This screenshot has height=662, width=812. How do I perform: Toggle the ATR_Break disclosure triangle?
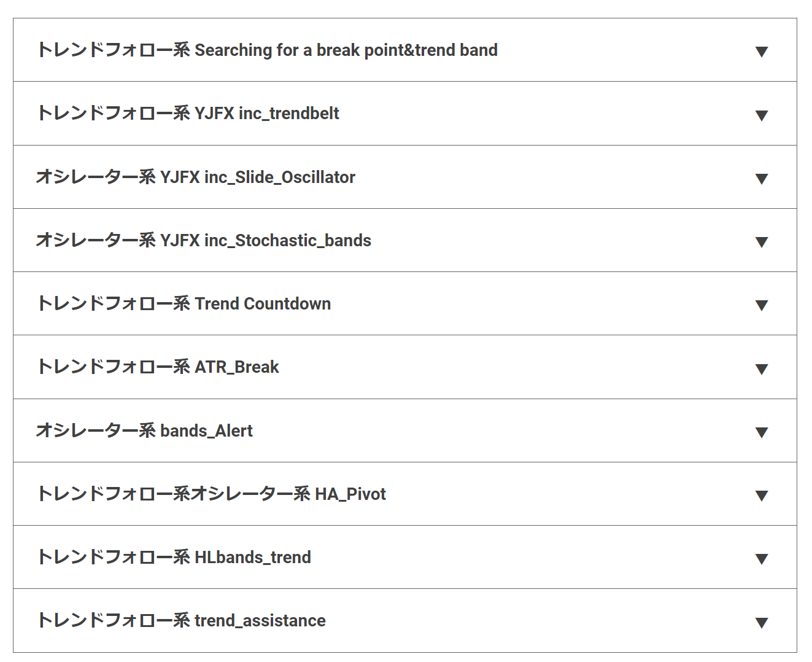(x=762, y=369)
